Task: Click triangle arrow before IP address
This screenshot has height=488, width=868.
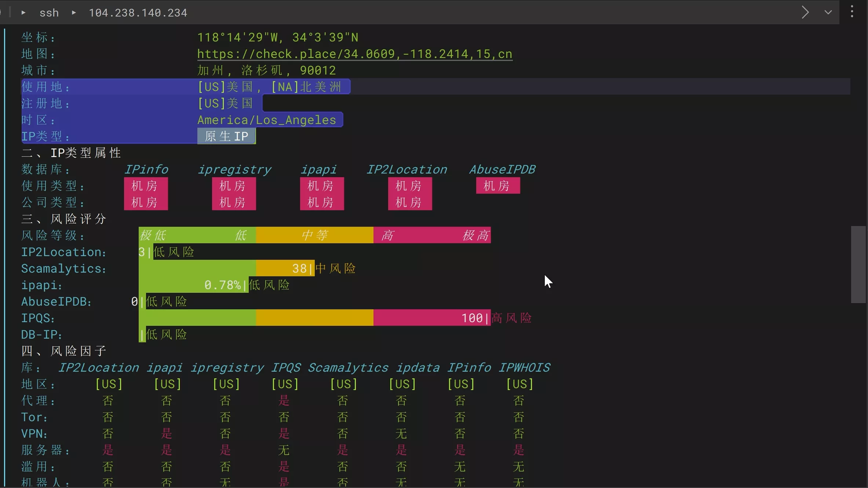Action: (74, 13)
